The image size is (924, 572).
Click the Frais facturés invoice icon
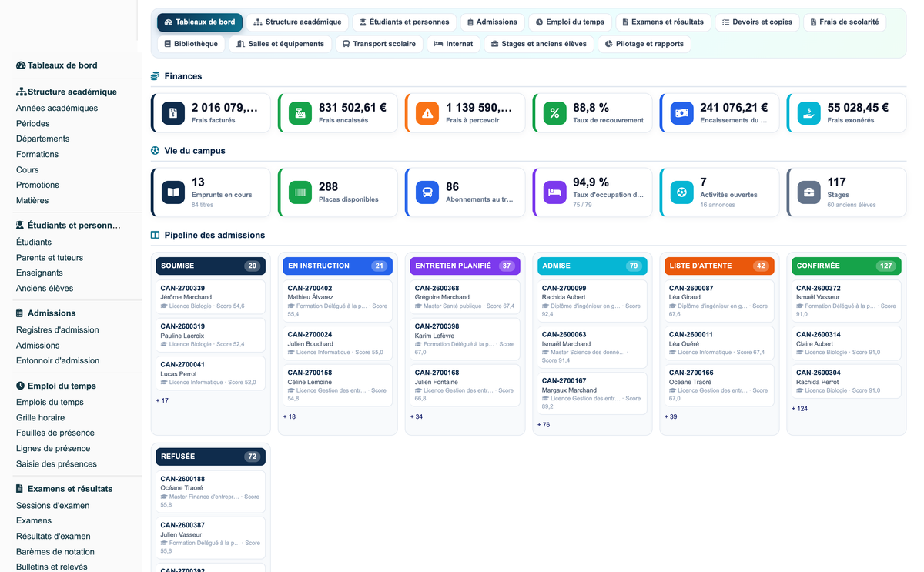pyautogui.click(x=173, y=113)
